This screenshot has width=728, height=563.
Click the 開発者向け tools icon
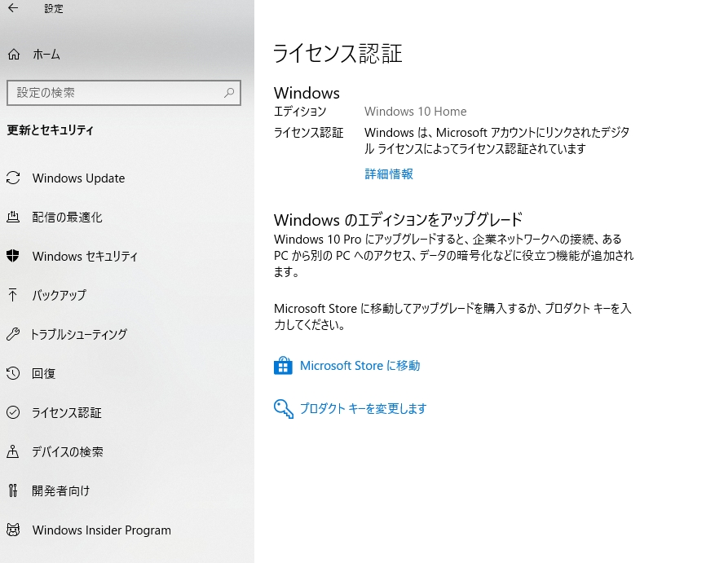point(13,490)
